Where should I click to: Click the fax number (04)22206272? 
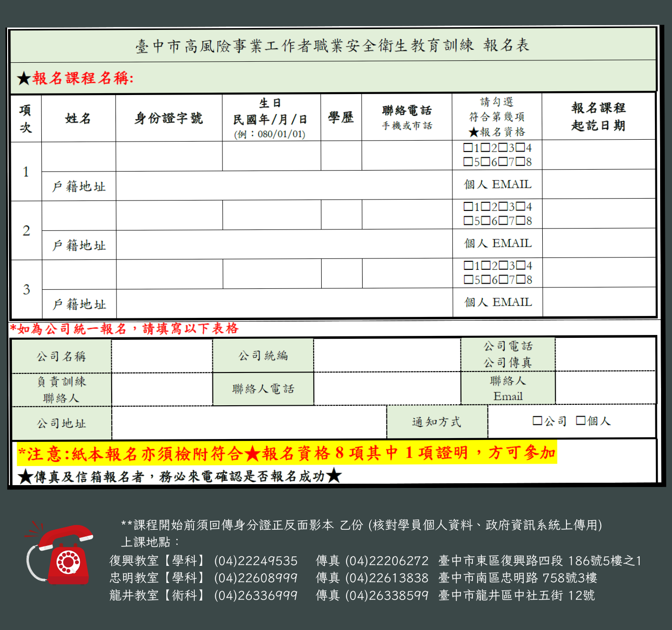tap(387, 561)
